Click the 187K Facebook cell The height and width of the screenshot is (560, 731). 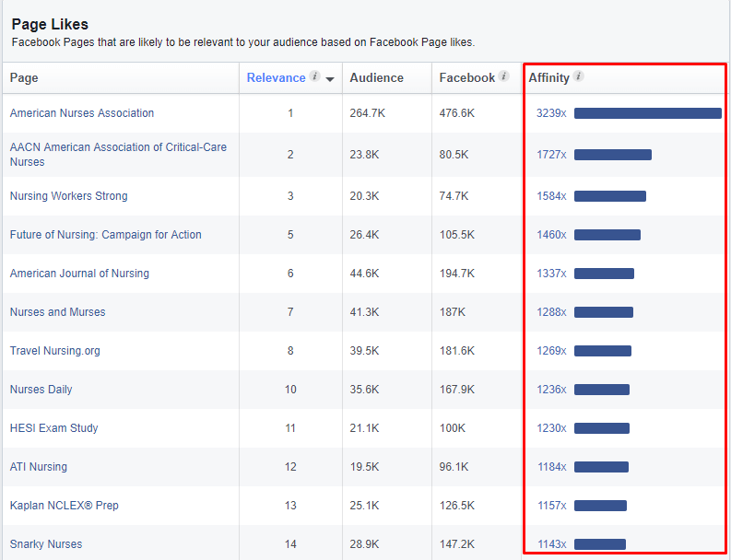(453, 311)
